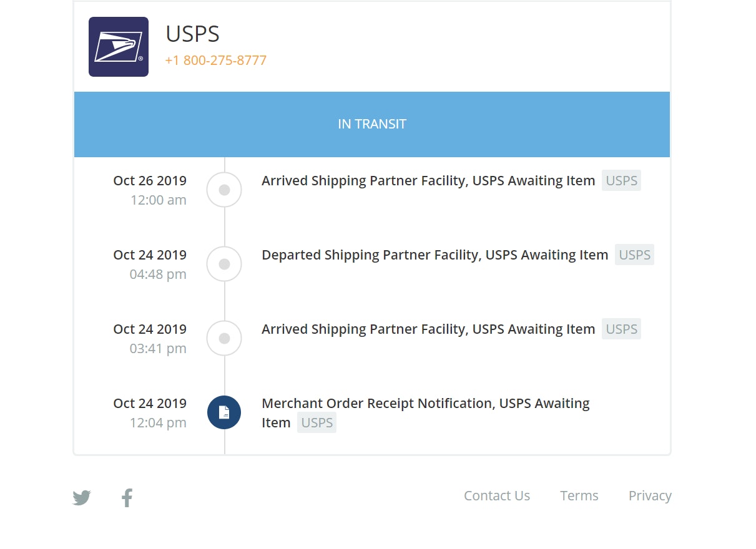Open the Facebook icon in footer

click(127, 498)
